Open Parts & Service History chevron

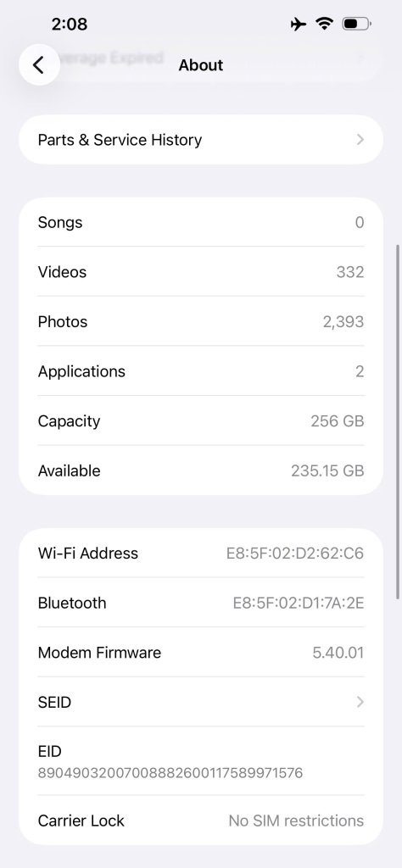coord(360,140)
